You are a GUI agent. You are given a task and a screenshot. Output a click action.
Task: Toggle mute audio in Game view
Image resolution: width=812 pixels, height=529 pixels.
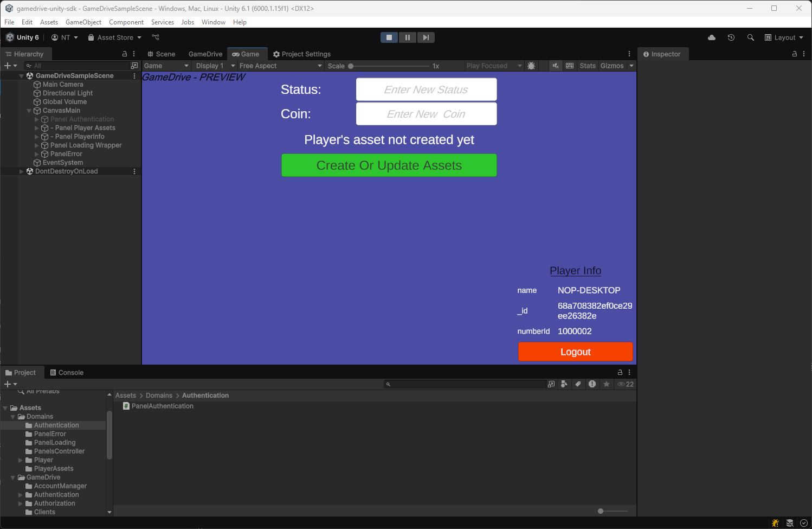[x=556, y=66]
